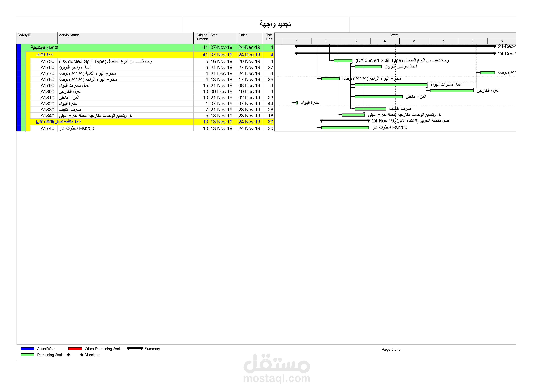Click the Milestone diamond legend icon
Viewport: 554px width, 392px height.
82,355
